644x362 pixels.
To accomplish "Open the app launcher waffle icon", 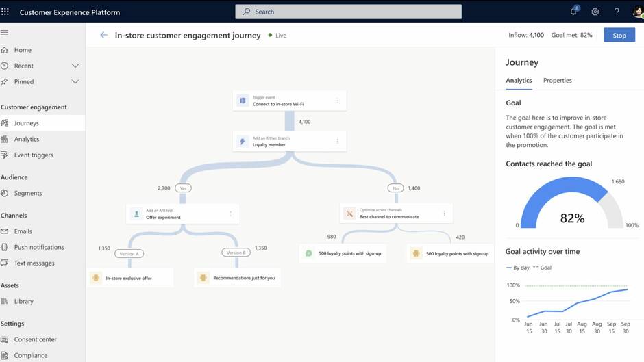I will (x=5, y=12).
